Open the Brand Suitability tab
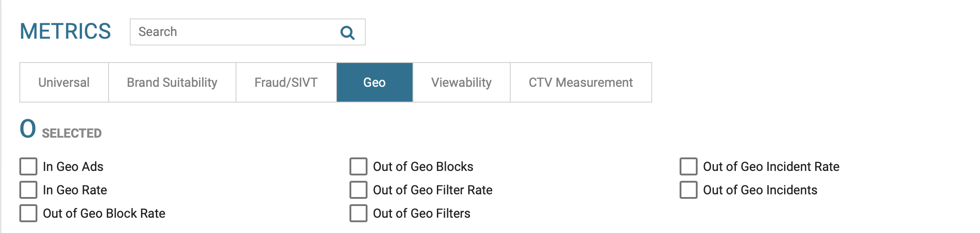 (172, 82)
